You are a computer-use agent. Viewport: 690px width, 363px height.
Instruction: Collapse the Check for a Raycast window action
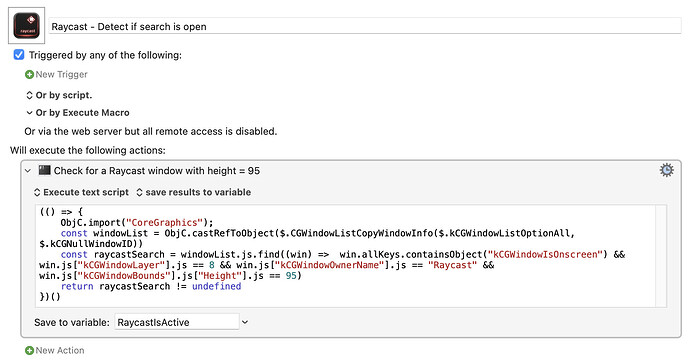point(28,171)
